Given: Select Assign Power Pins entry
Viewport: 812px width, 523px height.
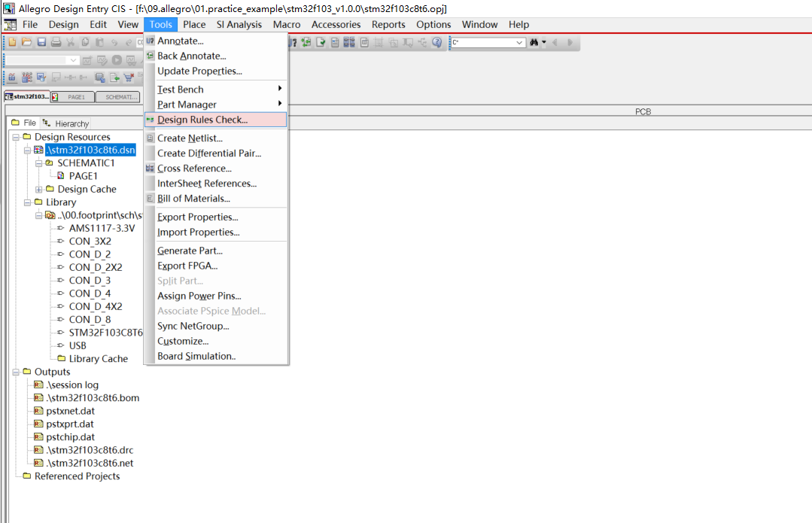Looking at the screenshot, I should (x=215, y=296).
